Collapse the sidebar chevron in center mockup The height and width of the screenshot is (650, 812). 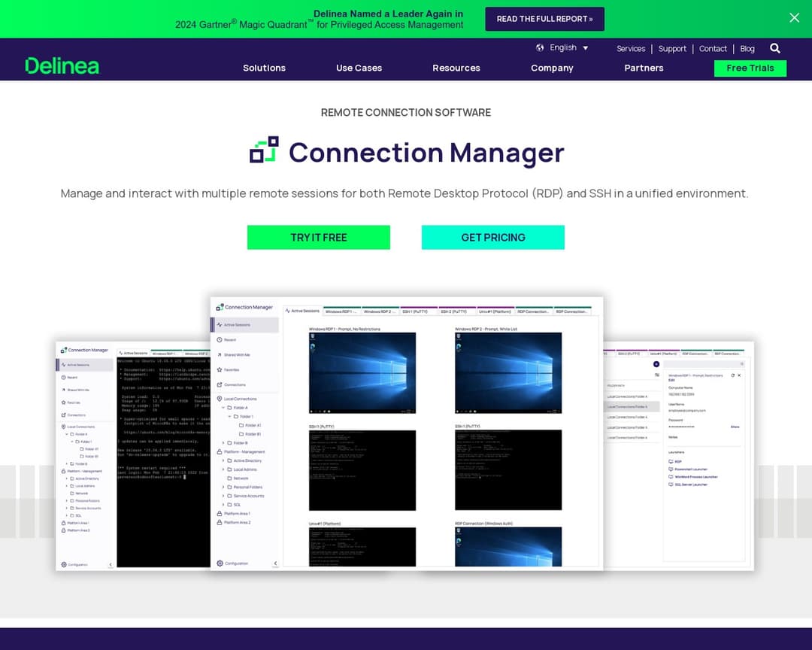click(275, 563)
